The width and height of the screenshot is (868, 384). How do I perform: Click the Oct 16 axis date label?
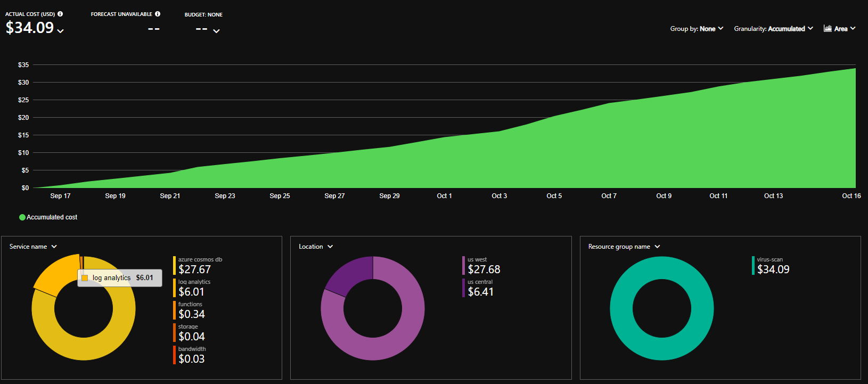[851, 196]
